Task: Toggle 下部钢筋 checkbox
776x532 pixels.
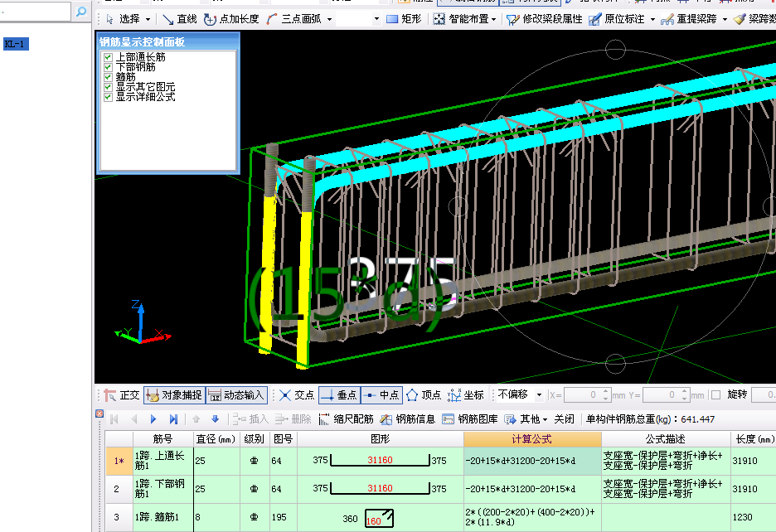Action: click(x=108, y=67)
